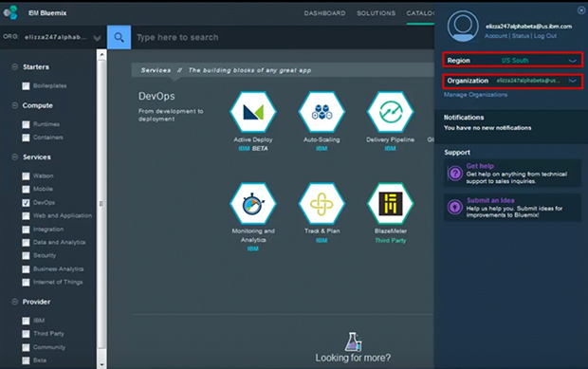The width and height of the screenshot is (588, 369).
Task: Click the Log Out link
Action: click(545, 36)
